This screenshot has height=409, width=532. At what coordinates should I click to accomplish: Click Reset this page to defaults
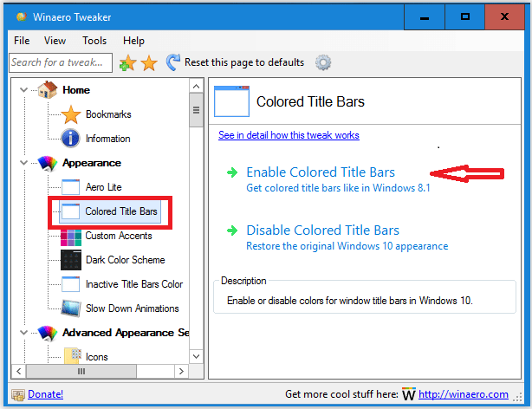point(244,62)
